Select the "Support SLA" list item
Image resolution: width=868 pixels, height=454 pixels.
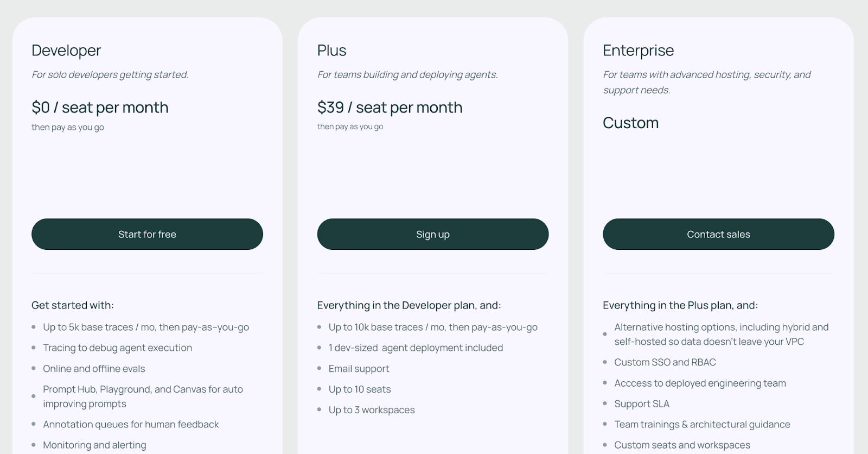[x=641, y=404]
